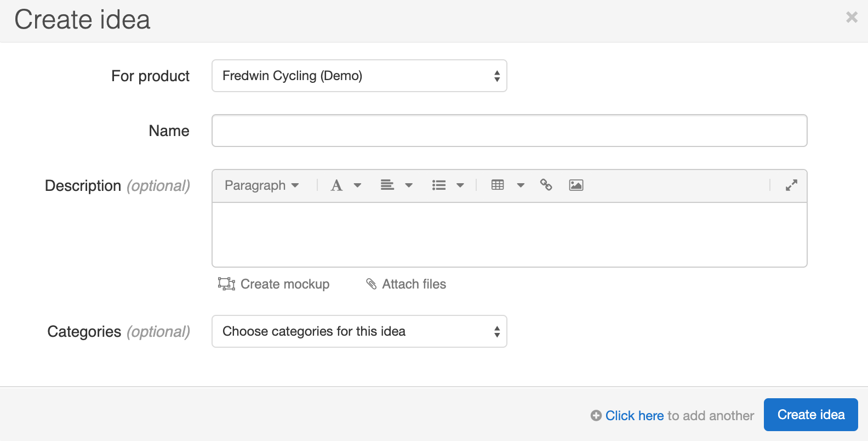Click into the Name field
868x441 pixels.
click(x=510, y=131)
